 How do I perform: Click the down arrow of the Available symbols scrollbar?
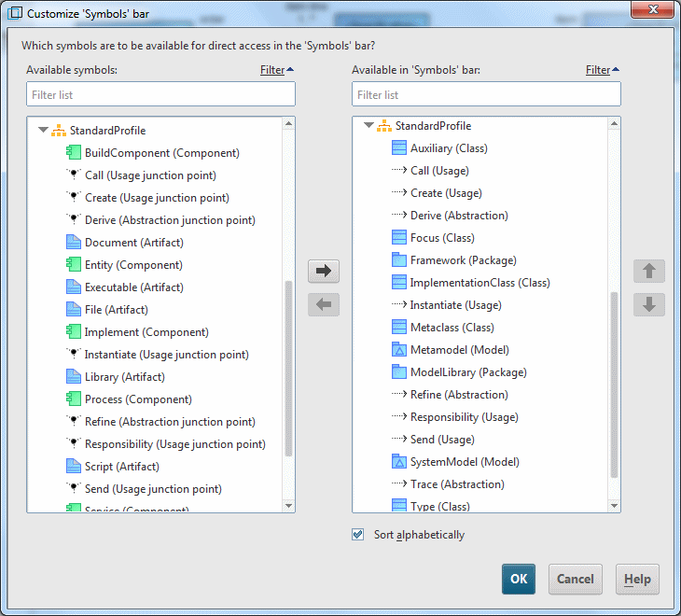coord(288,506)
